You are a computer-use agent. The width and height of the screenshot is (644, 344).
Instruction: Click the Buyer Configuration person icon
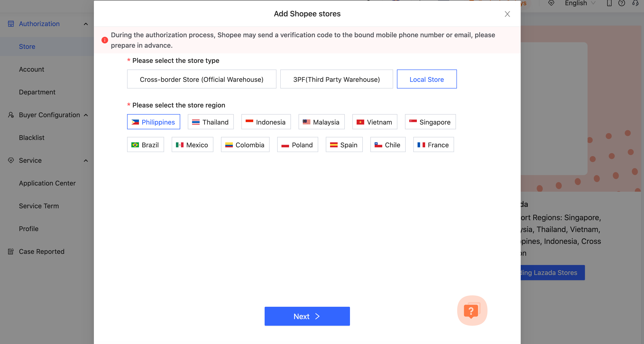tap(11, 115)
